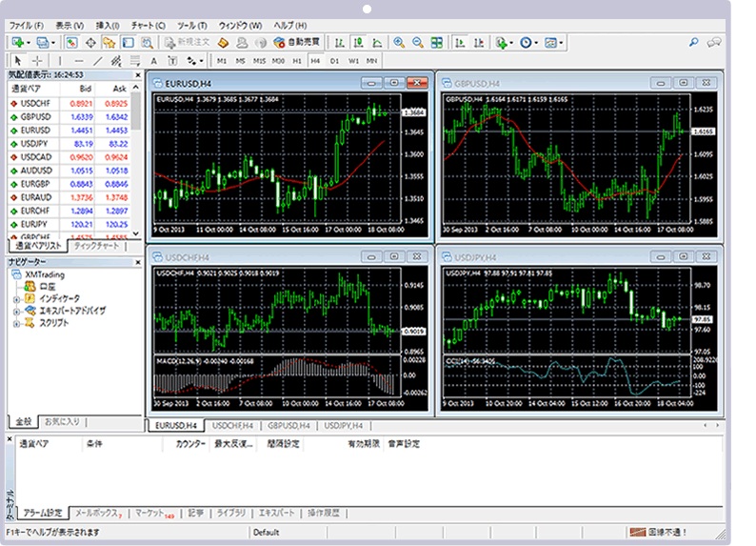
Task: Switch to M15 timeframe
Action: tap(259, 61)
